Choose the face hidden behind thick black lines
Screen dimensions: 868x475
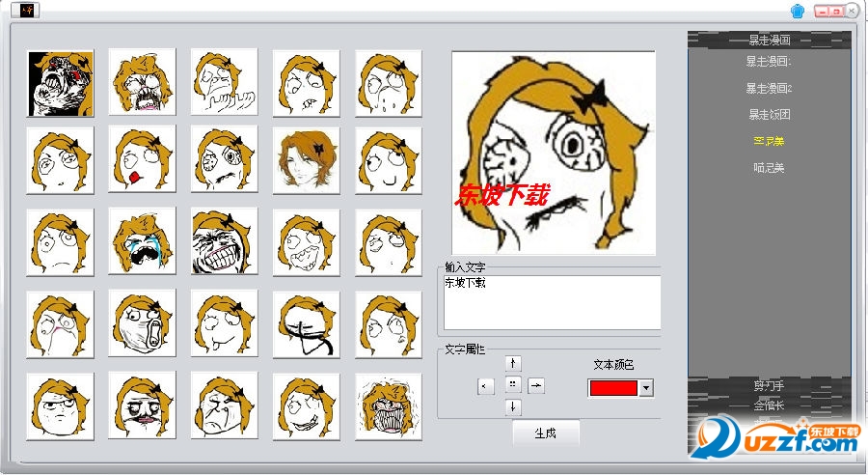coord(306,324)
